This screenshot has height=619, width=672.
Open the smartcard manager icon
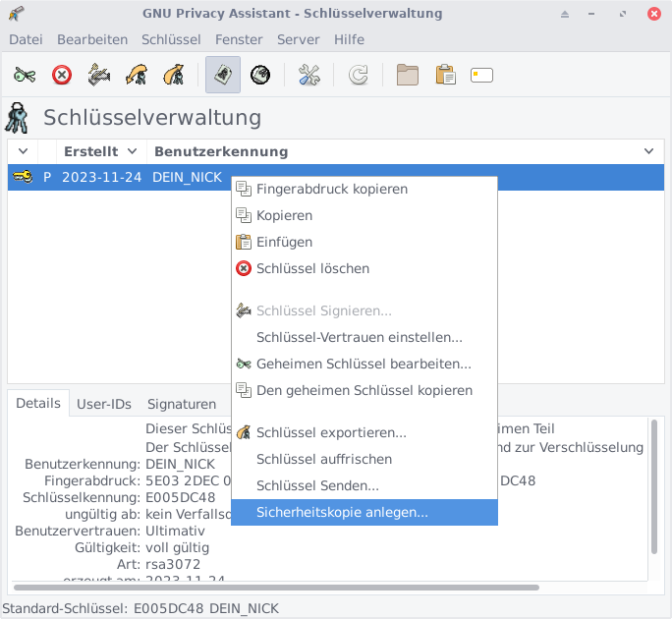pyautogui.click(x=481, y=75)
